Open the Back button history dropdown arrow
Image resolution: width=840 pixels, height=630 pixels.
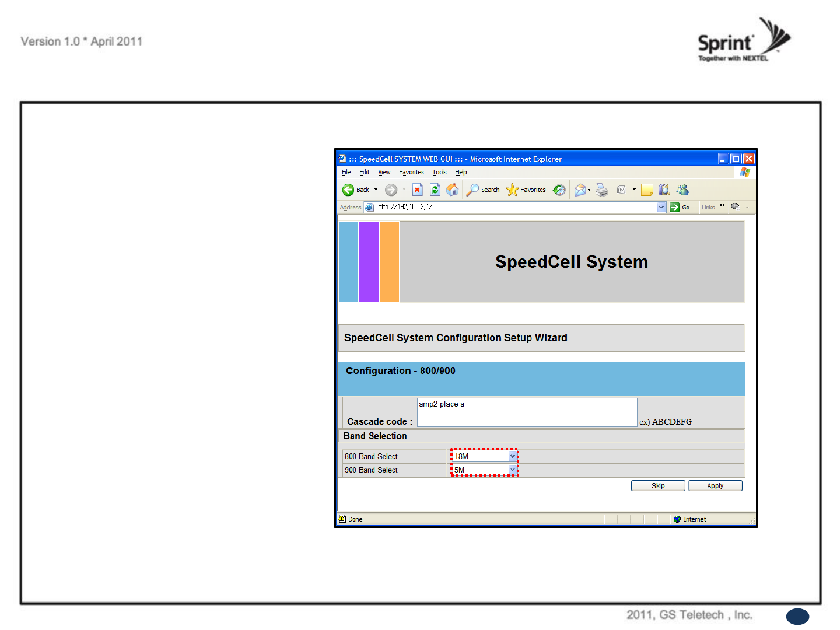click(x=376, y=190)
